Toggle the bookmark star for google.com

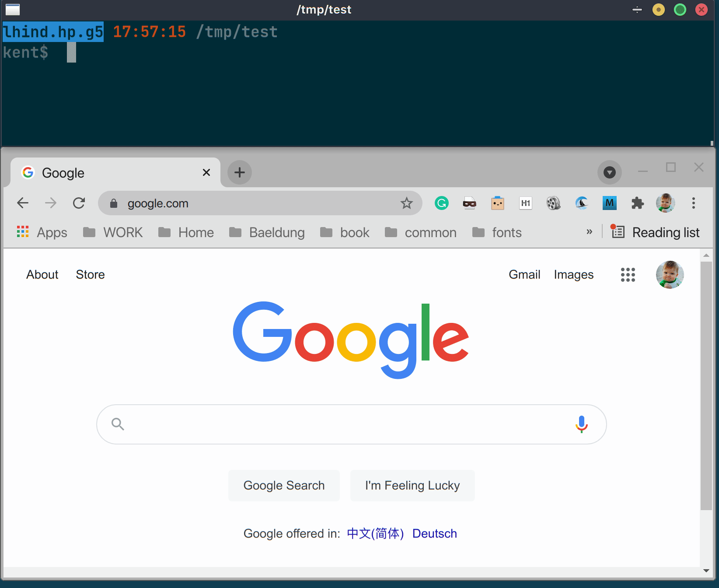click(407, 203)
